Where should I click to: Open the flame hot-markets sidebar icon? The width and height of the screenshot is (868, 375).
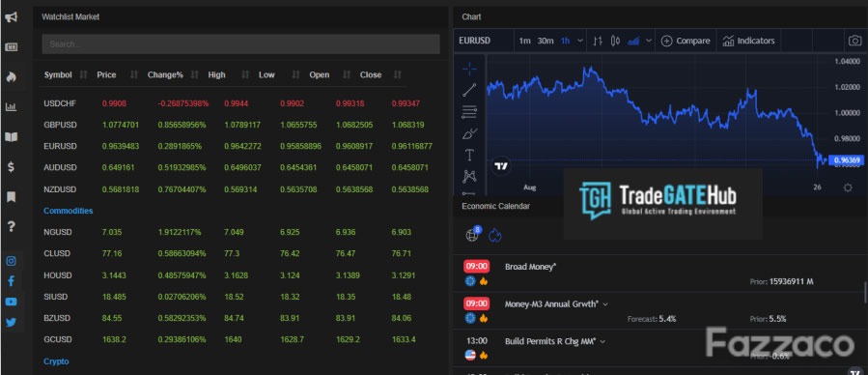(11, 77)
